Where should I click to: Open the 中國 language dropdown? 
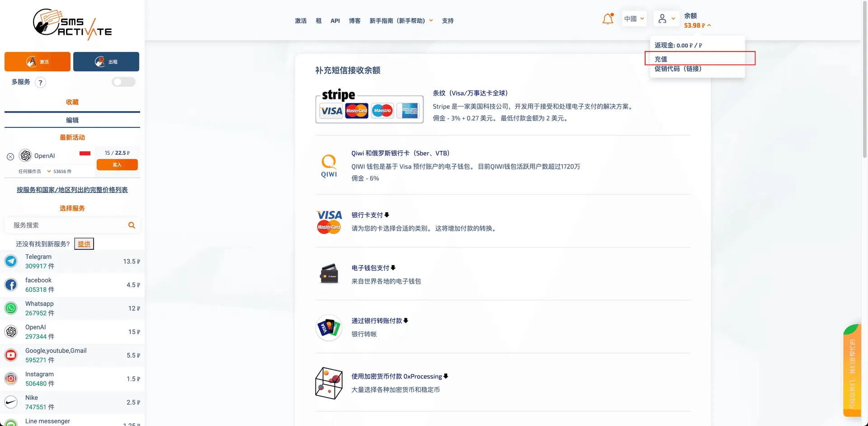[634, 19]
